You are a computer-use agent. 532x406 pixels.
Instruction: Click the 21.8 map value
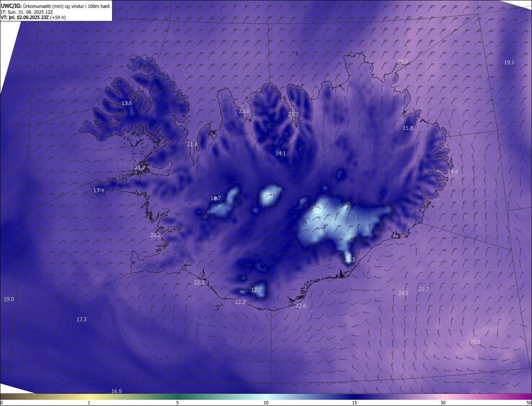point(192,144)
